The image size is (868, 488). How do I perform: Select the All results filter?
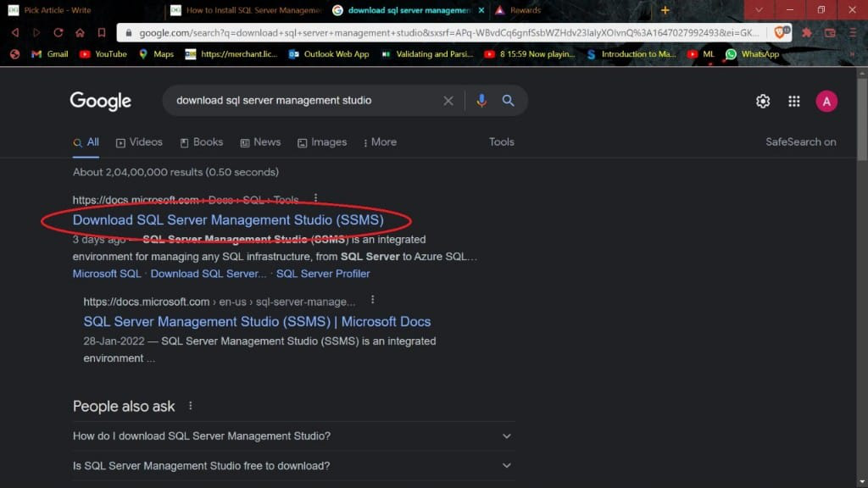click(x=86, y=142)
